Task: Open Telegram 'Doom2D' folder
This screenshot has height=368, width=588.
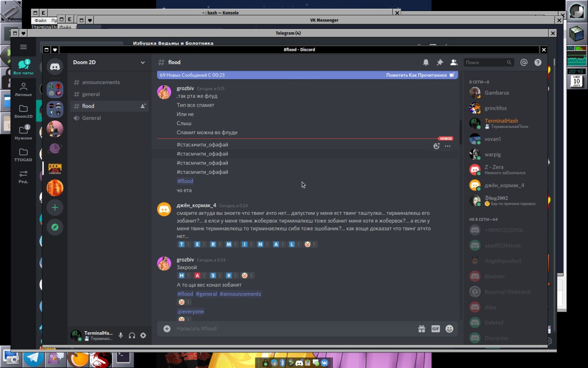Action: (x=23, y=111)
